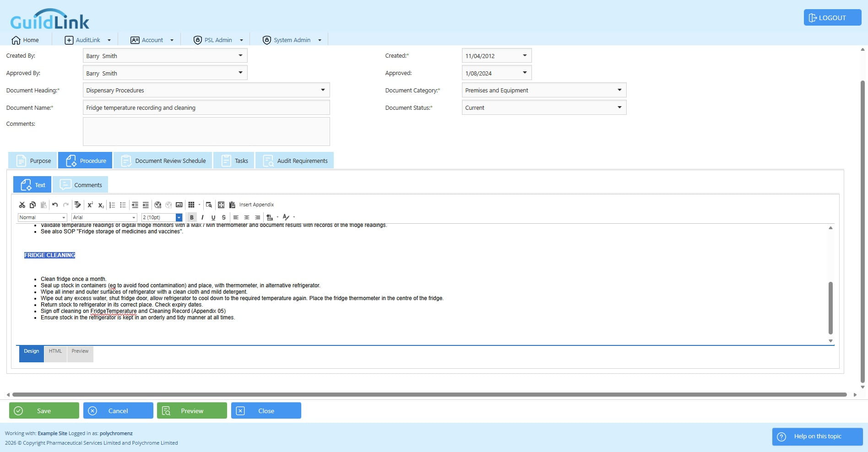Click the Insert Table grid icon
Image resolution: width=868 pixels, height=452 pixels.
point(191,205)
